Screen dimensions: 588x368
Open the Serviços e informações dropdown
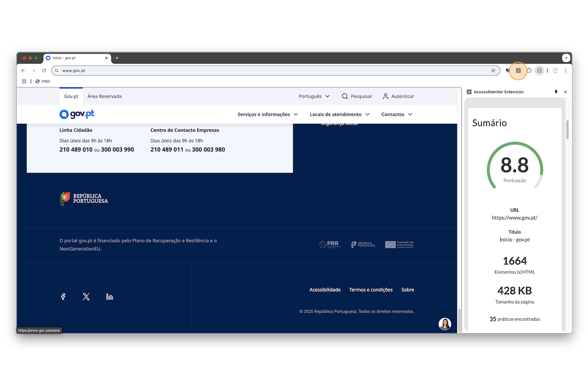point(268,114)
